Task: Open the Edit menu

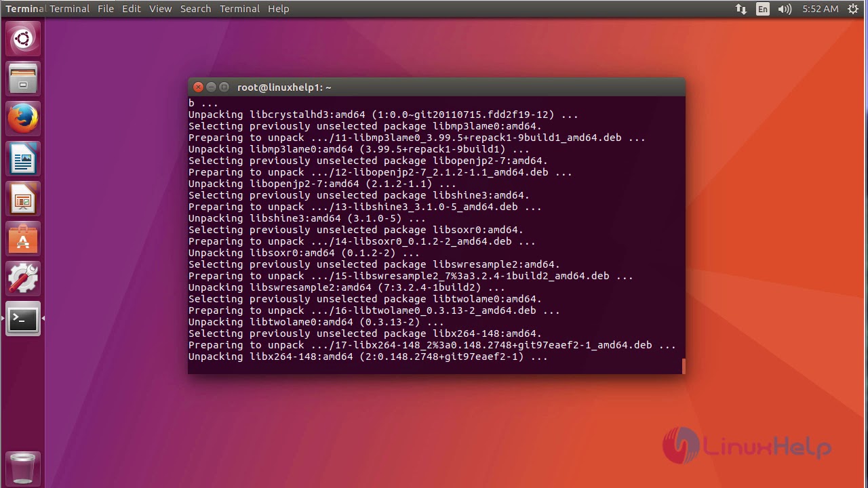Action: click(x=132, y=9)
